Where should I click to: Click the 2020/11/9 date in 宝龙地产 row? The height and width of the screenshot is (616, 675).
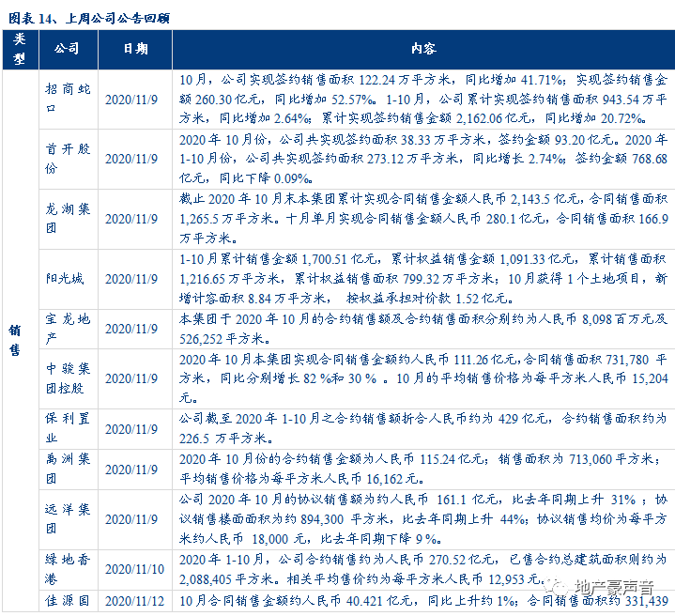click(131, 329)
